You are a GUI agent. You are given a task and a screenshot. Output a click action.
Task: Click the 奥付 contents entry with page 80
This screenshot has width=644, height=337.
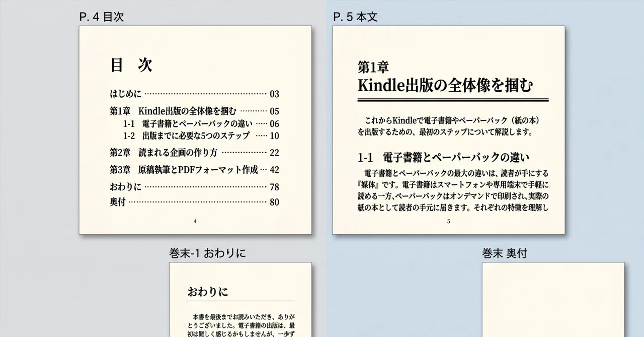(x=194, y=202)
